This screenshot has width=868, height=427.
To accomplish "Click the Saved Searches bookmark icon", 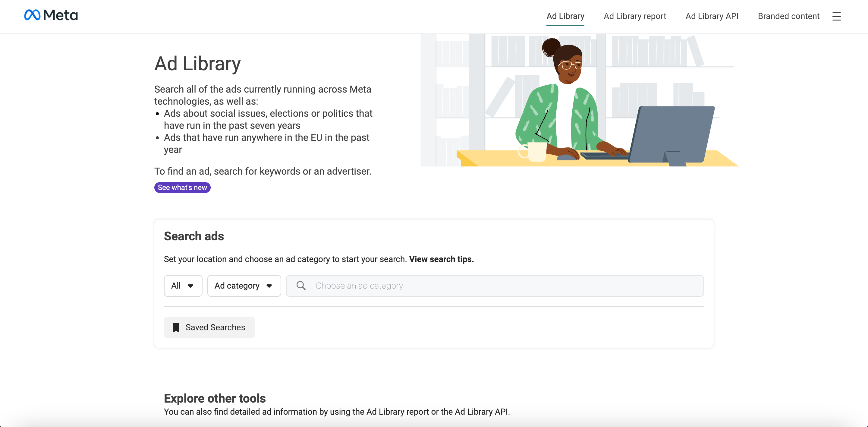I will pyautogui.click(x=176, y=327).
